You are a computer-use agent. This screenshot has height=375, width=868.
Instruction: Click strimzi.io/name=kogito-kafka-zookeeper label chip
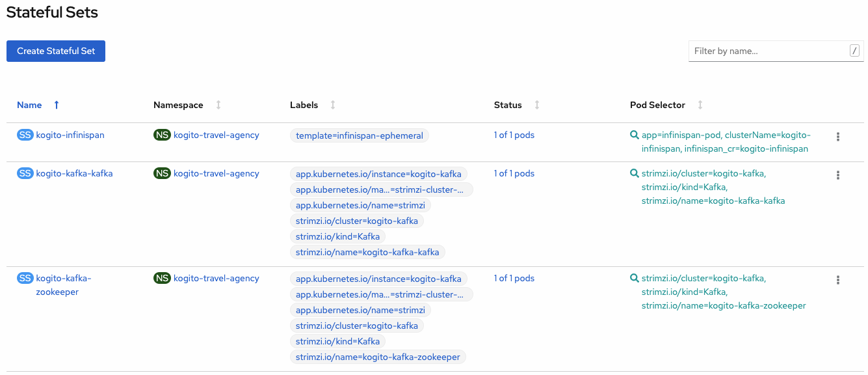378,357
